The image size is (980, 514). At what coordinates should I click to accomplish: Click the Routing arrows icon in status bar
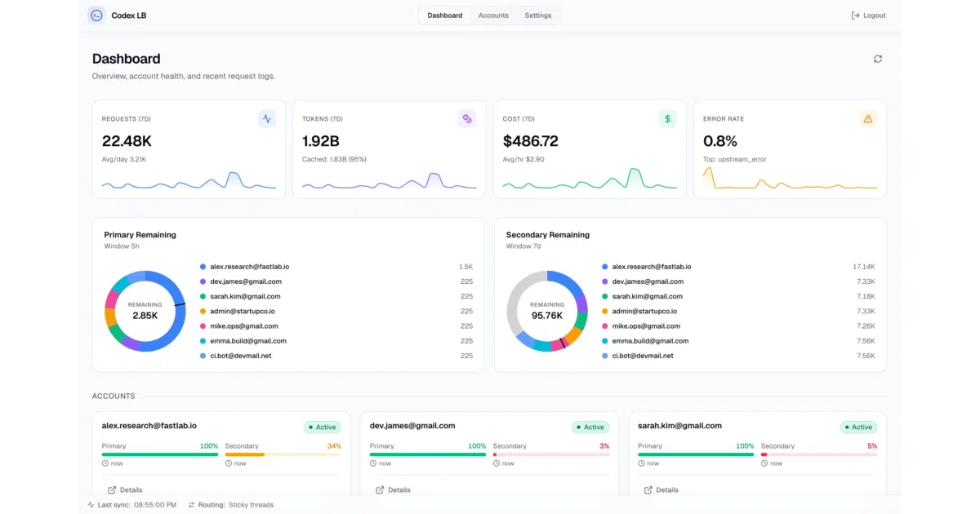(191, 505)
